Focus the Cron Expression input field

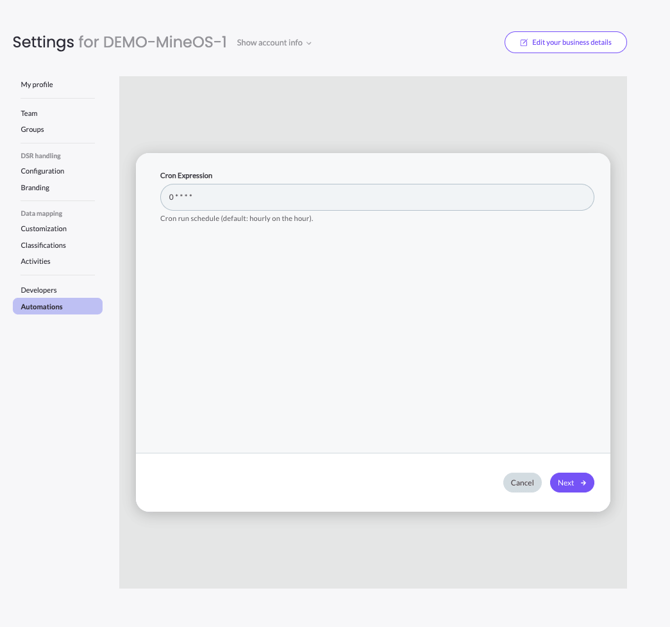[376, 197]
